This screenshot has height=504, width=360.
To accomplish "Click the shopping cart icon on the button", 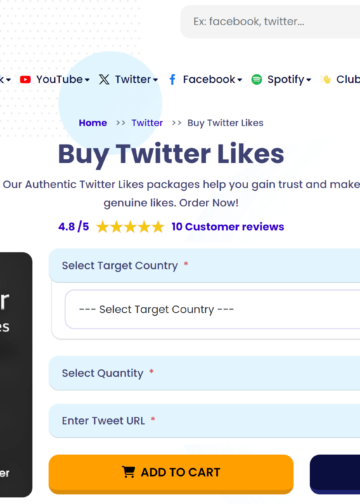I will point(128,472).
